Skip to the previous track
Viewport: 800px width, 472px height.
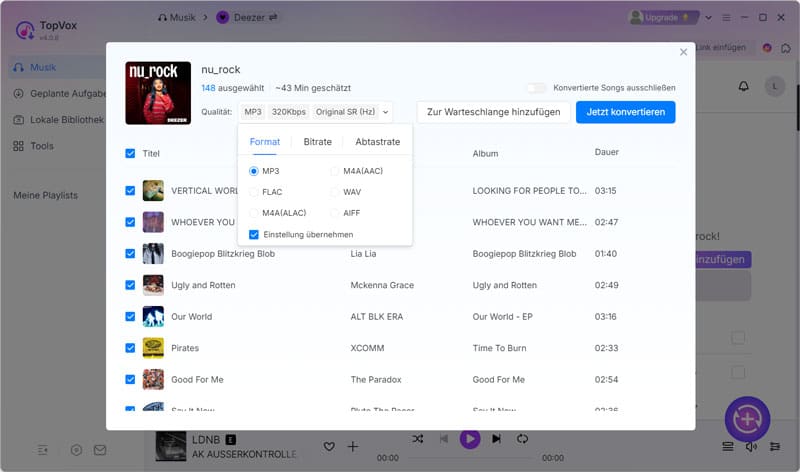(x=444, y=438)
